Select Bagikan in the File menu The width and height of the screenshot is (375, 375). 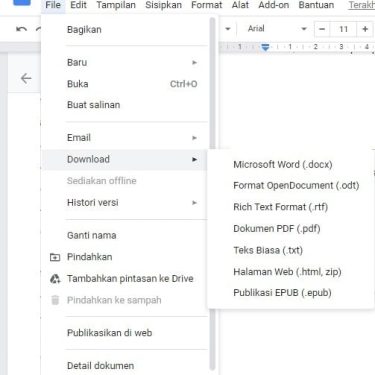125,30
